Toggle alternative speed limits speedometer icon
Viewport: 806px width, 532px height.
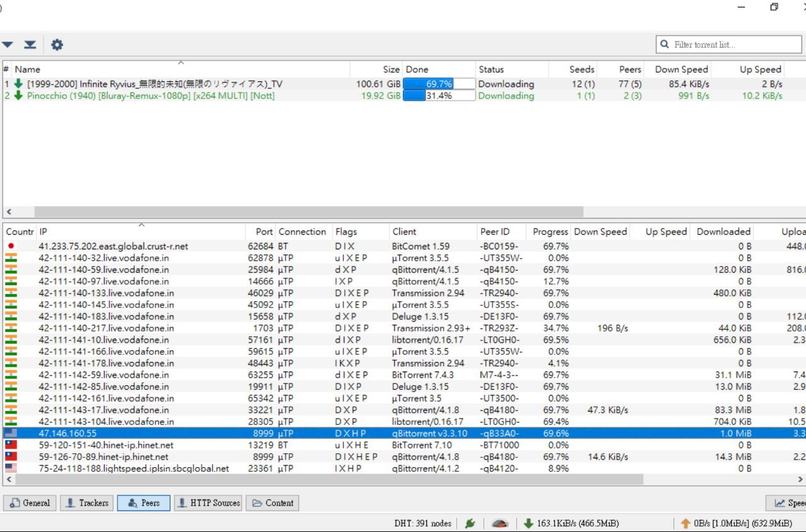499,523
